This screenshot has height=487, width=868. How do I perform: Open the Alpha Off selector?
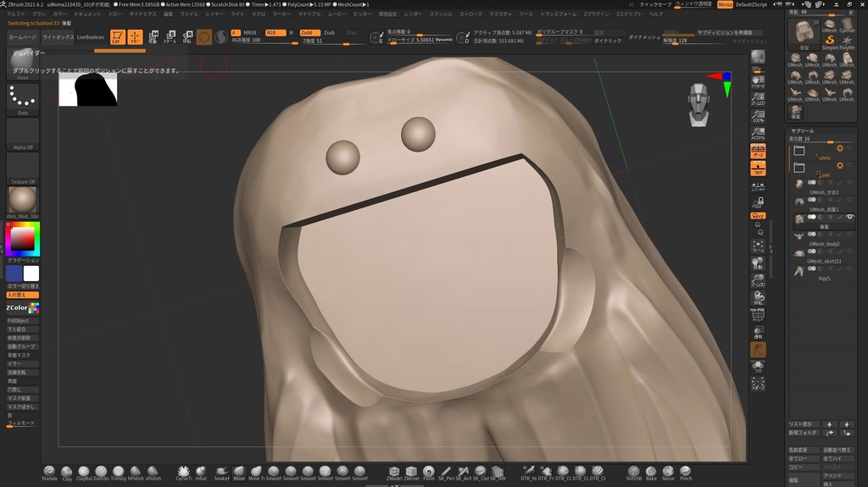23,134
